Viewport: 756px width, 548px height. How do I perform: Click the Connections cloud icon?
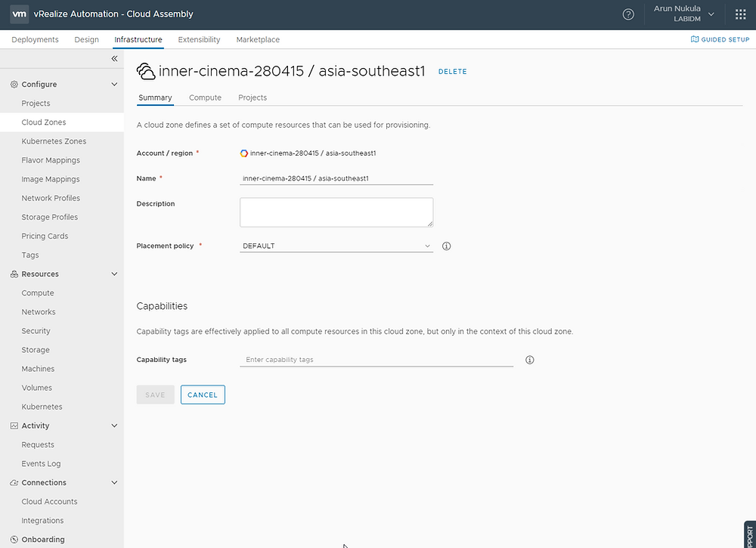14,483
